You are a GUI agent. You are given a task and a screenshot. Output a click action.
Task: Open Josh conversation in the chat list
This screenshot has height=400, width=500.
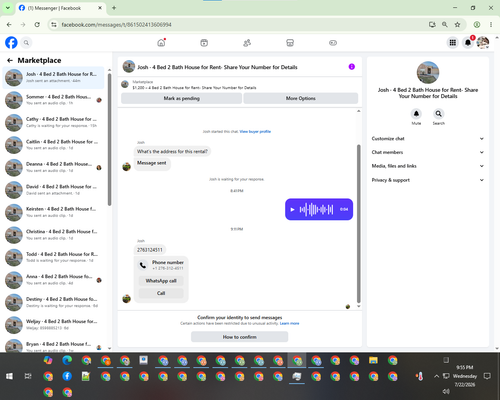tap(53, 78)
